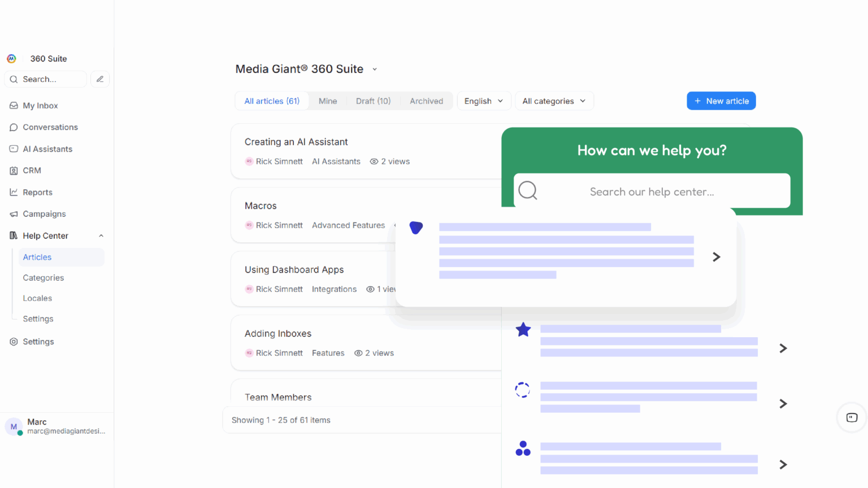Click the Search our help center field
This screenshot has width=868, height=488.
(x=652, y=192)
